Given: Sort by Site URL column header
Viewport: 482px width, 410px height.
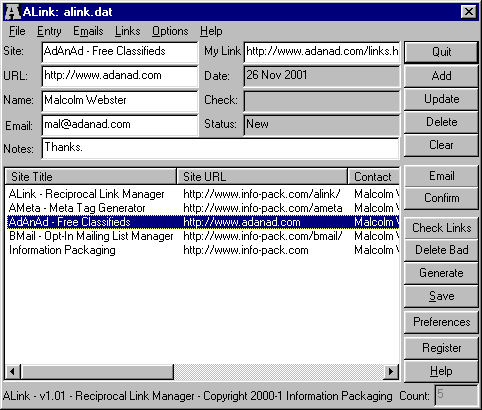Looking at the screenshot, I should pyautogui.click(x=262, y=176).
